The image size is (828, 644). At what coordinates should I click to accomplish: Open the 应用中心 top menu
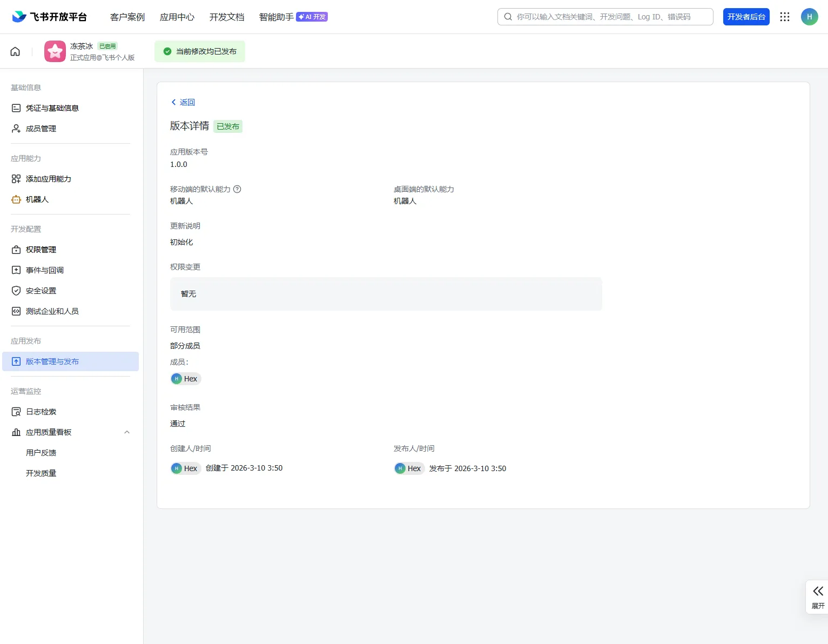(177, 17)
